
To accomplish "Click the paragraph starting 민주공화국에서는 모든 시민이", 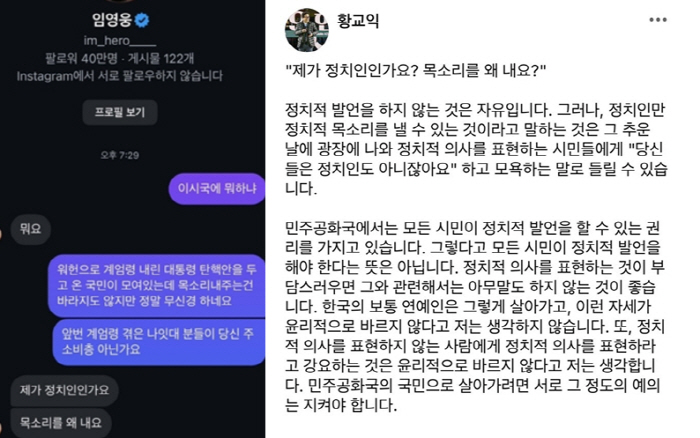I will click(x=476, y=316).
